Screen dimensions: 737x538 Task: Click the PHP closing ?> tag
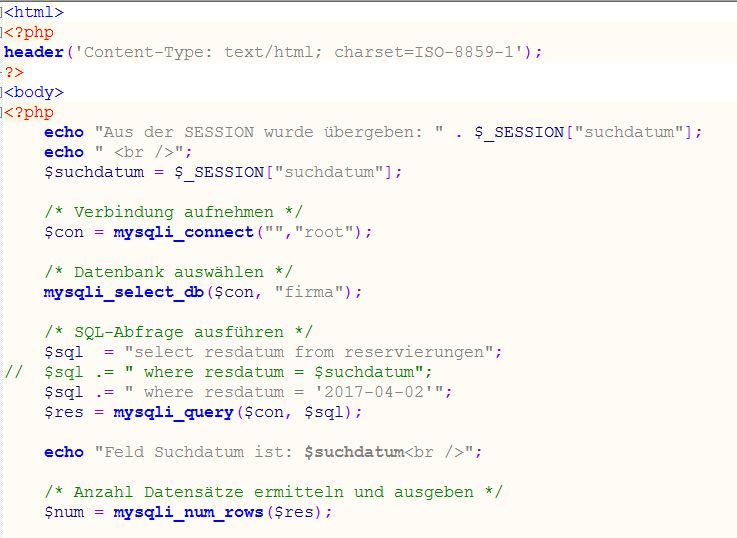click(x=14, y=72)
